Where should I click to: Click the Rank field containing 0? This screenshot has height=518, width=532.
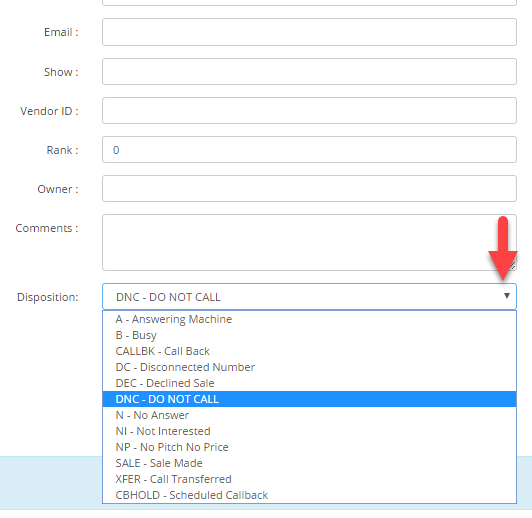309,150
